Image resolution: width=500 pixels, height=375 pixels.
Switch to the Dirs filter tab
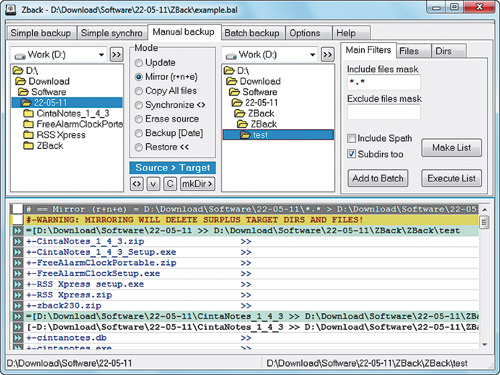coord(448,51)
